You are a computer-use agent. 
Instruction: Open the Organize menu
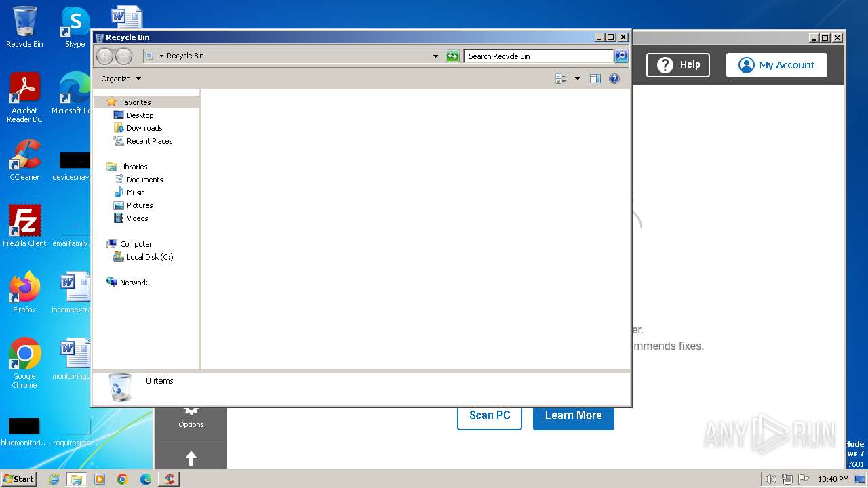(121, 79)
